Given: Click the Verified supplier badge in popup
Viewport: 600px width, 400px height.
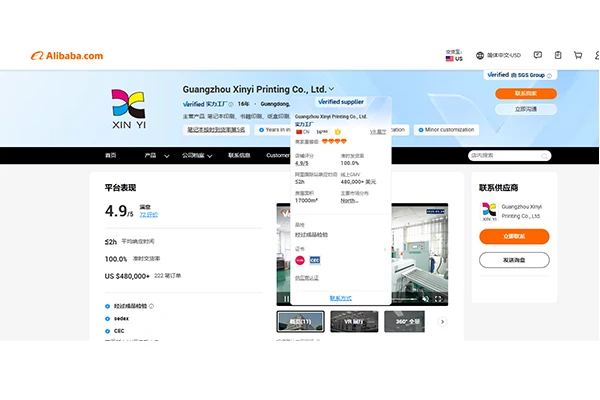Looking at the screenshot, I should 341,102.
